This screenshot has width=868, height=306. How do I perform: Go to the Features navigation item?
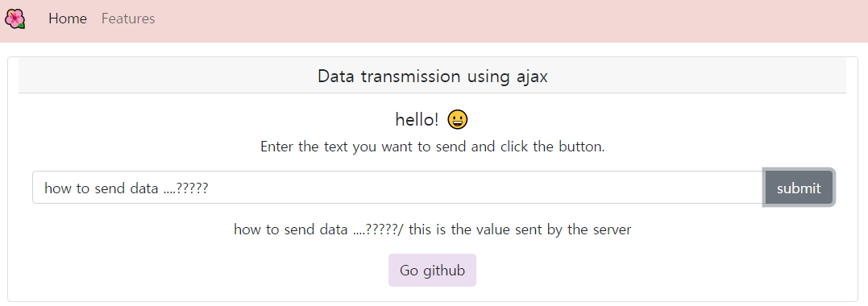[x=128, y=19]
